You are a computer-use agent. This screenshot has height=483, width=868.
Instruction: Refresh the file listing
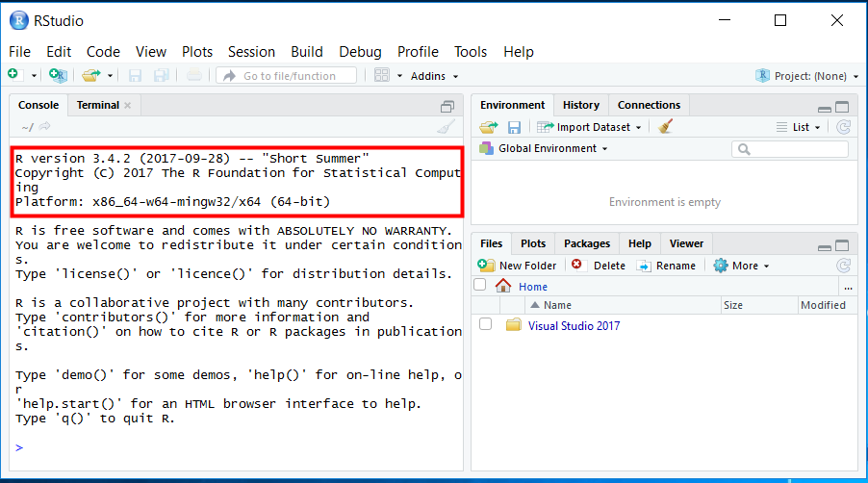pyautogui.click(x=844, y=266)
